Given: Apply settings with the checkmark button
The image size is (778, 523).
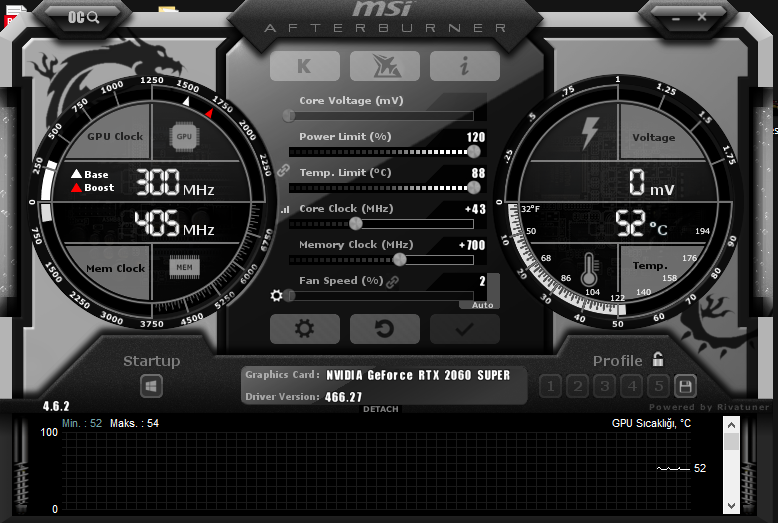Looking at the screenshot, I should tap(464, 328).
